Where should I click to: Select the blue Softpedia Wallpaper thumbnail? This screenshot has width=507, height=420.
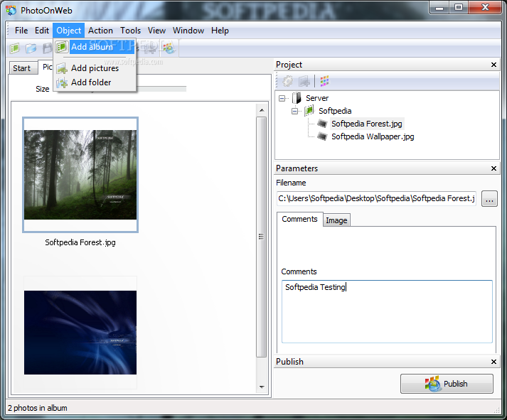pyautogui.click(x=80, y=333)
